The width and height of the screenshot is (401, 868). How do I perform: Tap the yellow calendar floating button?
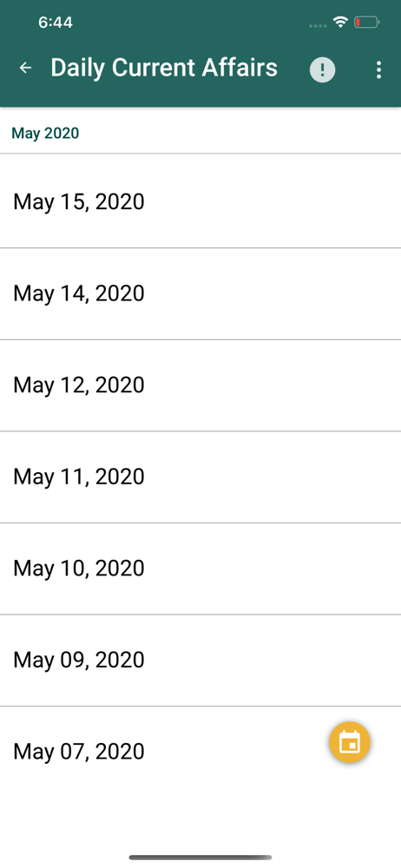350,742
